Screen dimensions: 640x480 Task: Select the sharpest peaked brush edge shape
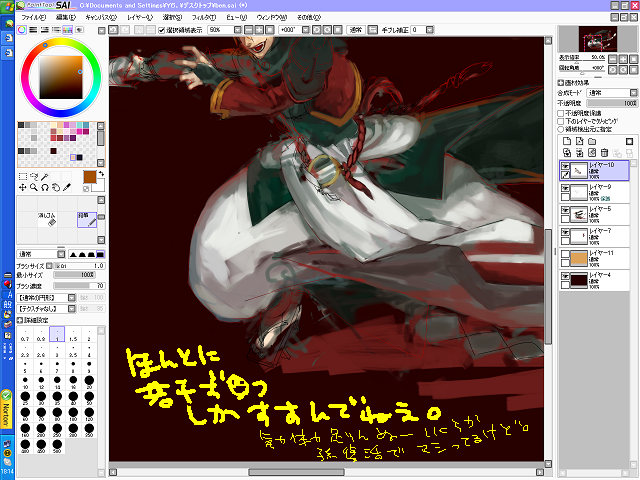click(73, 254)
